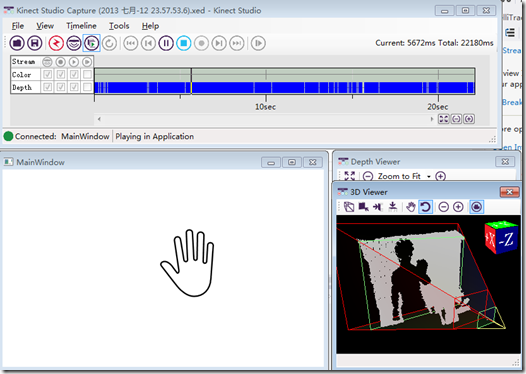Open the View menu
This screenshot has width=526, height=374.
[45, 26]
